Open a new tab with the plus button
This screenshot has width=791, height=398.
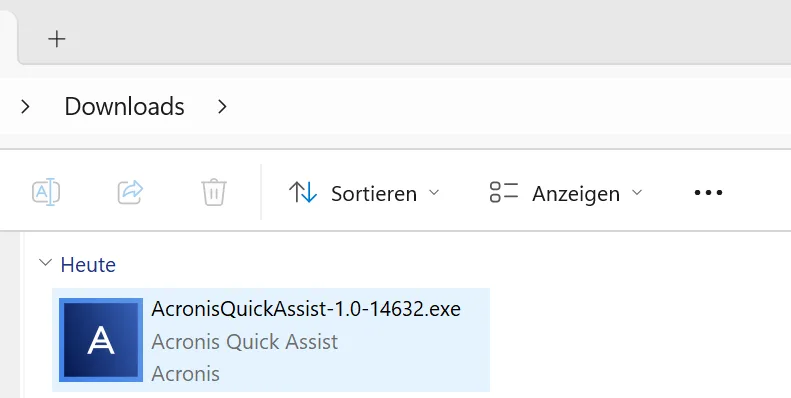click(x=56, y=39)
